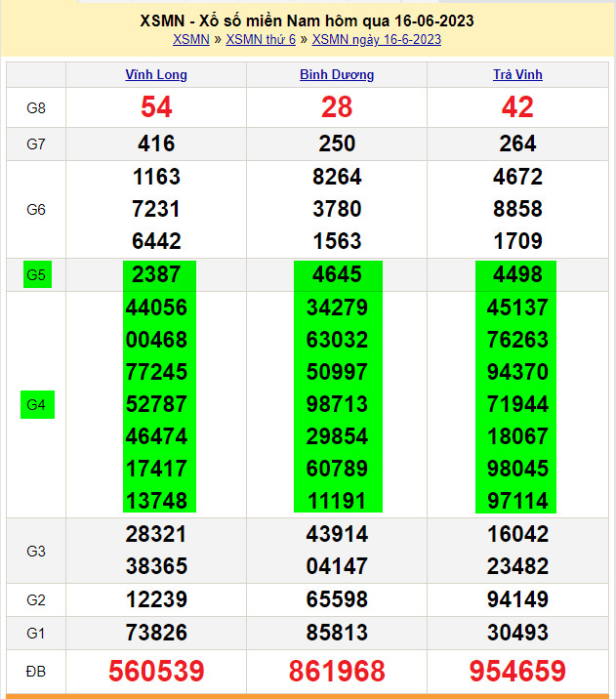Click G6 number 1563
616x699 pixels.
(x=337, y=241)
